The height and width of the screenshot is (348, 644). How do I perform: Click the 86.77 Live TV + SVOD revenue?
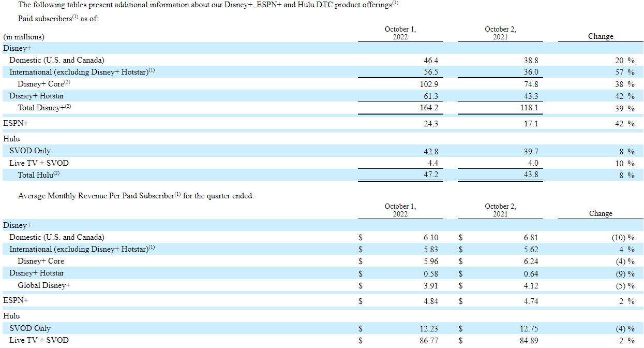429,340
